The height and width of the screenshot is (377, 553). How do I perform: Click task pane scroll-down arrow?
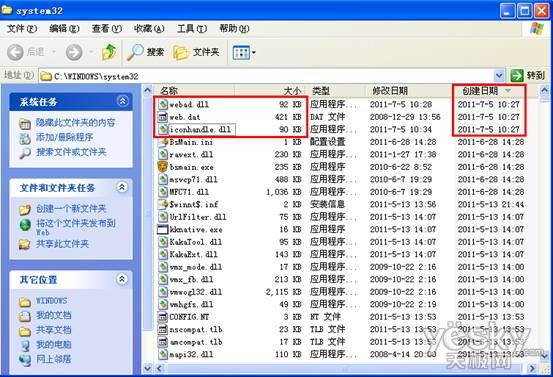(148, 369)
